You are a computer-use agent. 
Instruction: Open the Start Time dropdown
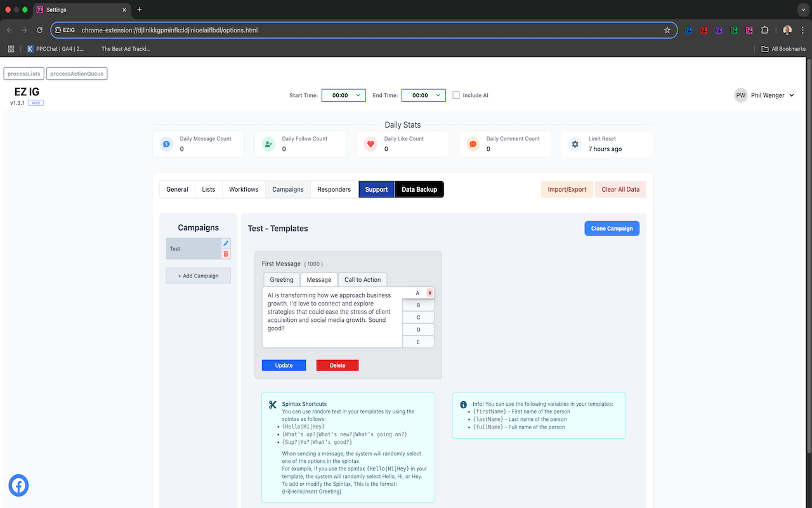tap(344, 95)
